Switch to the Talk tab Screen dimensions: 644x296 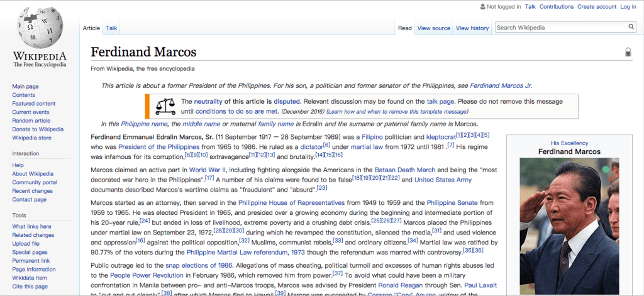point(111,28)
